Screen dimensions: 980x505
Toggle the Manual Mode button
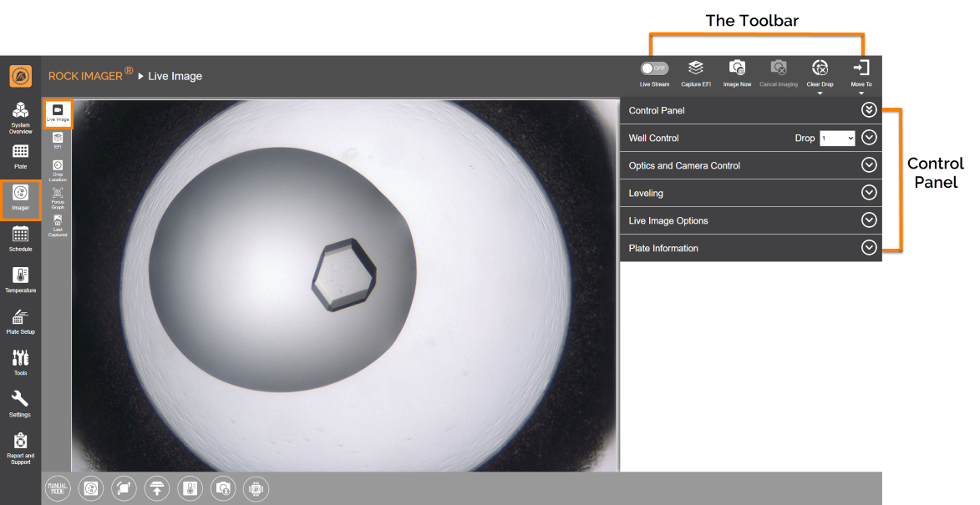point(57,488)
